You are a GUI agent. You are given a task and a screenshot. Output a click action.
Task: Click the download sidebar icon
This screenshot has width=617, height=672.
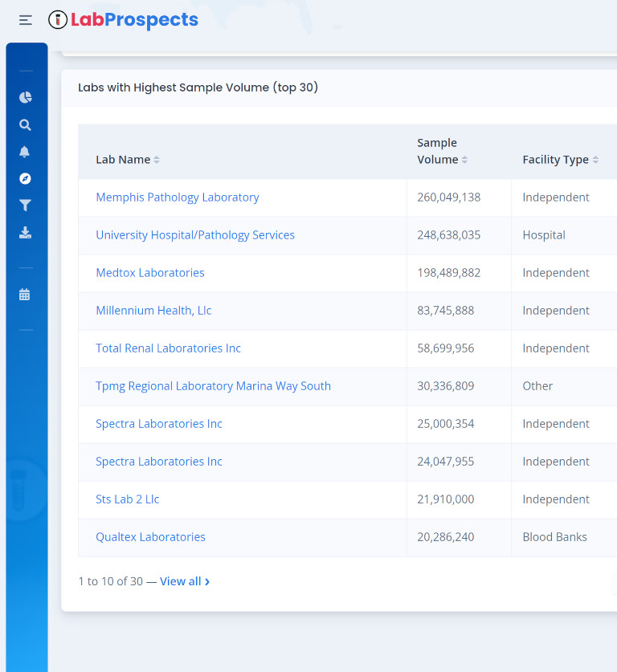pyautogui.click(x=25, y=232)
